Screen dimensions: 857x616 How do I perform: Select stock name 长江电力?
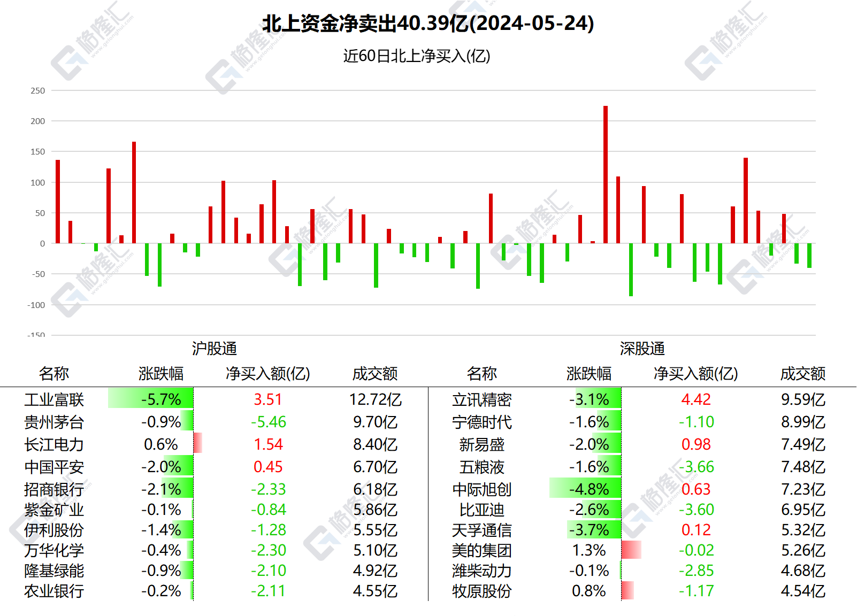[x=54, y=444]
